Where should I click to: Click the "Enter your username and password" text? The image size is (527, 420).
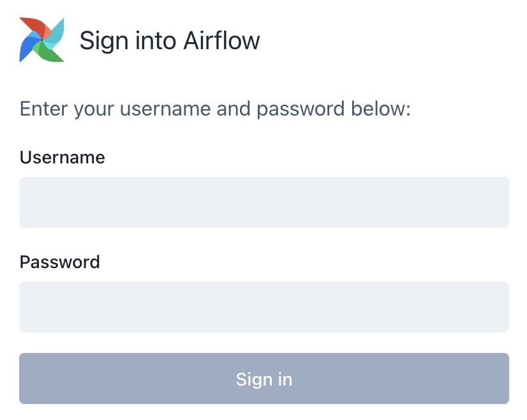(215, 109)
